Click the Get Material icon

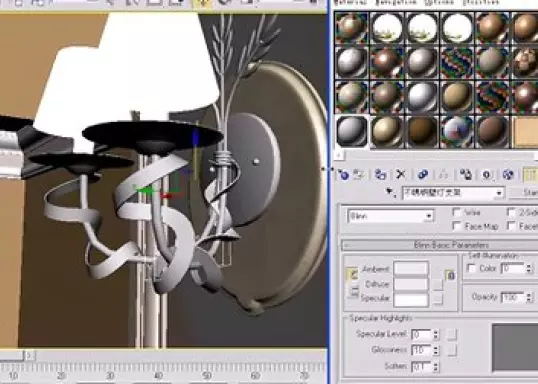(343, 174)
